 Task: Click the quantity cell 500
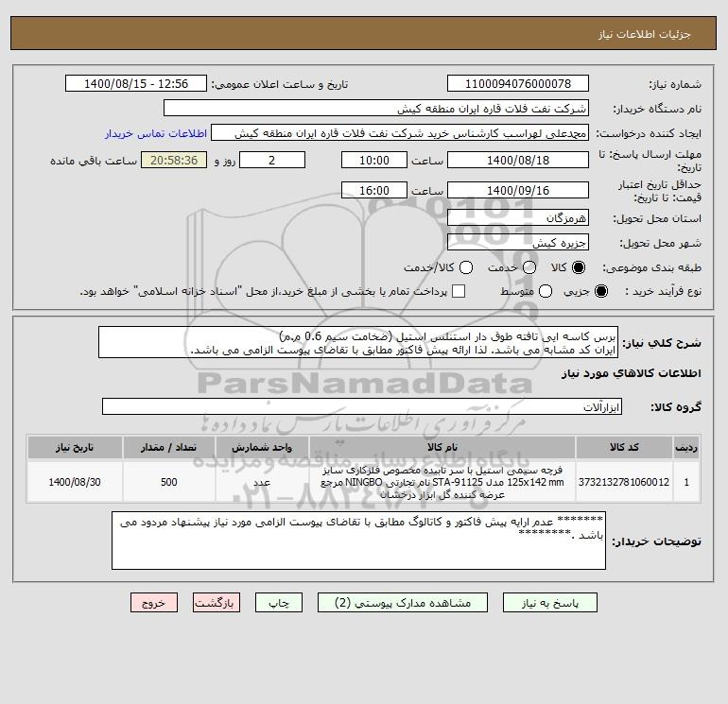pos(168,482)
